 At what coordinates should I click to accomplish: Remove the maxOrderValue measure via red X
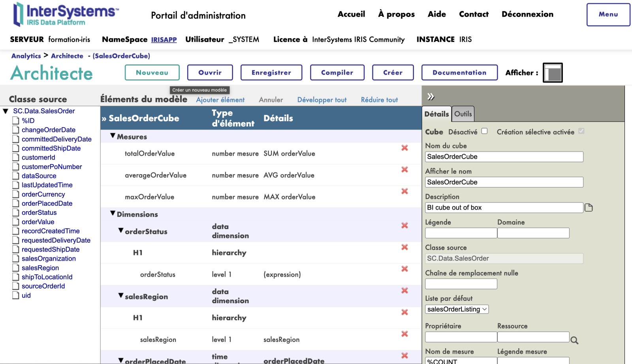click(x=404, y=191)
